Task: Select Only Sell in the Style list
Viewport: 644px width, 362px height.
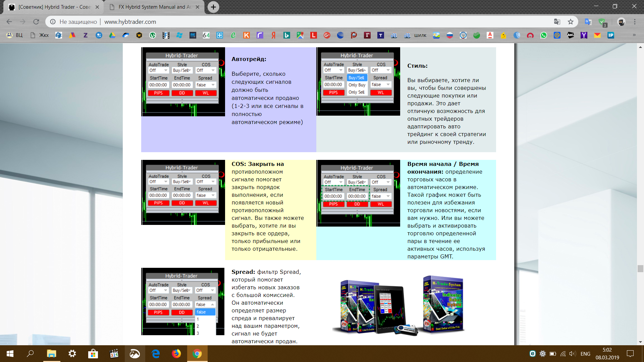Action: coord(357,92)
